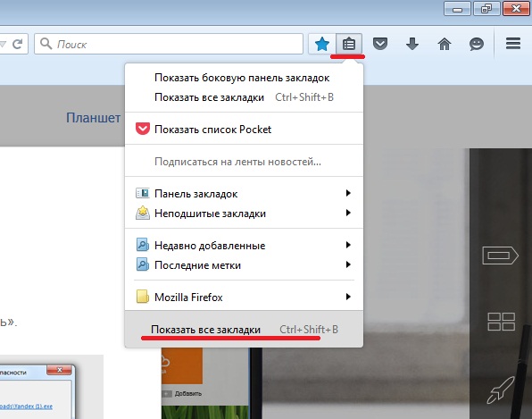Click the yellow Mozilla Firefox folder icon
Viewport: 532px width, 419px height.
click(143, 297)
